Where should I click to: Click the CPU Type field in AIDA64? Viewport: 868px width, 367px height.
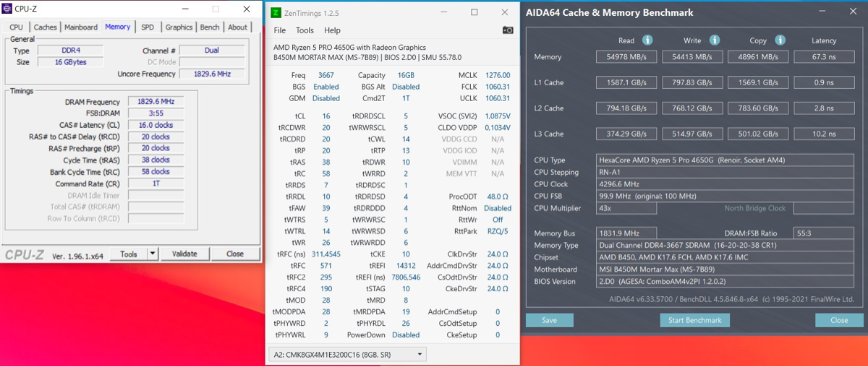pos(726,160)
